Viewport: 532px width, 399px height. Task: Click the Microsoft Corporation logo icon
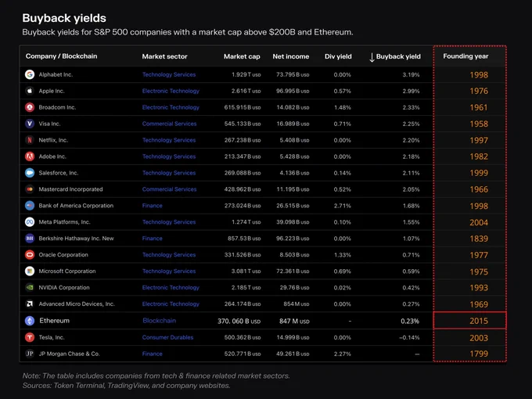click(x=30, y=271)
